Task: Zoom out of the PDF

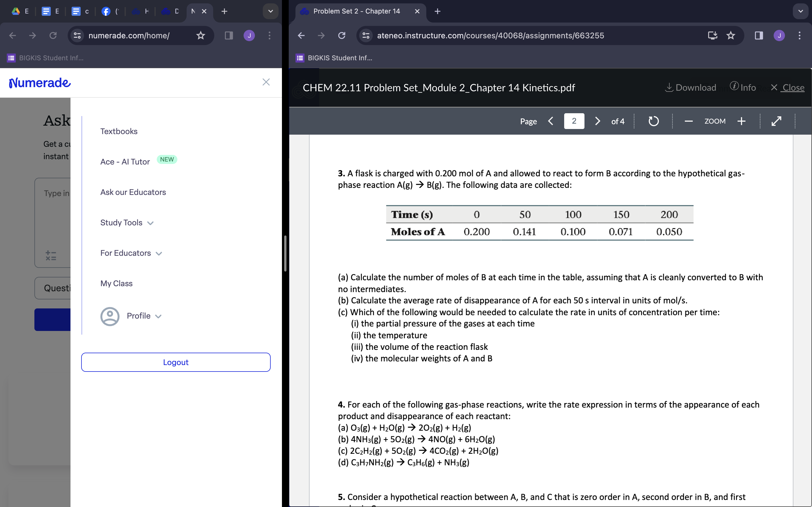Action: click(688, 121)
